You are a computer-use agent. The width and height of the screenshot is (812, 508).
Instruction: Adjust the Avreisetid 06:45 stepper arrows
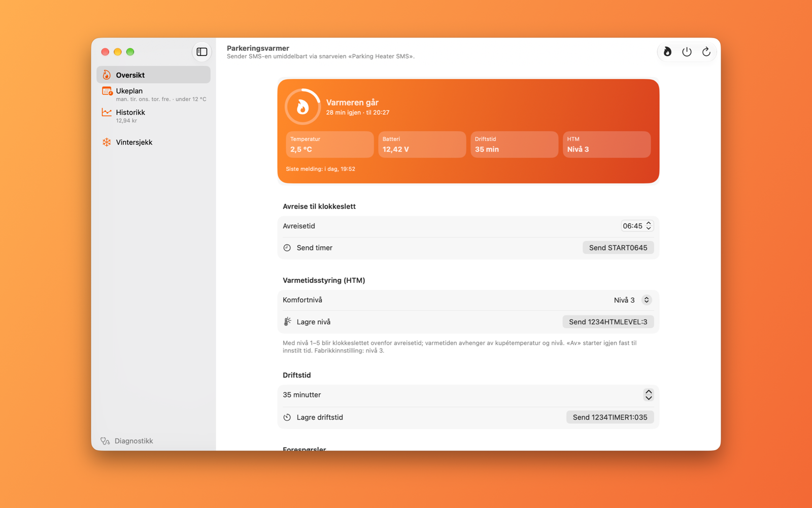tap(649, 226)
